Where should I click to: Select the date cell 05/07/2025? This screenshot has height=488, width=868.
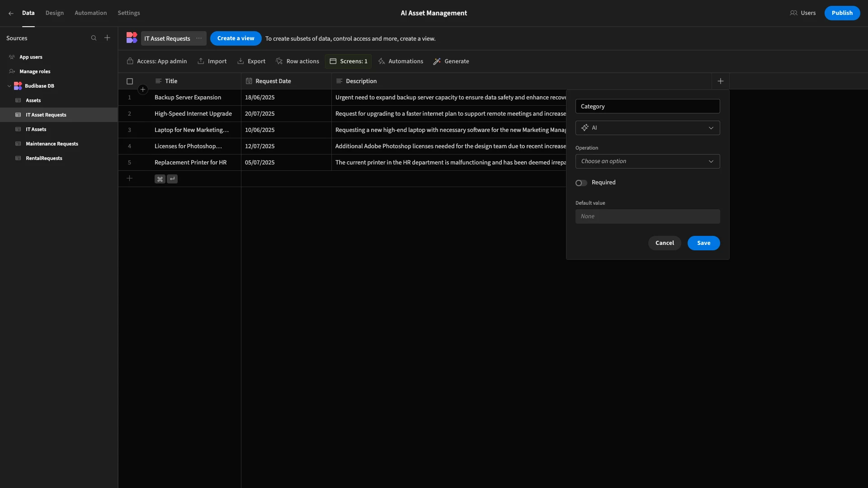pyautogui.click(x=286, y=163)
